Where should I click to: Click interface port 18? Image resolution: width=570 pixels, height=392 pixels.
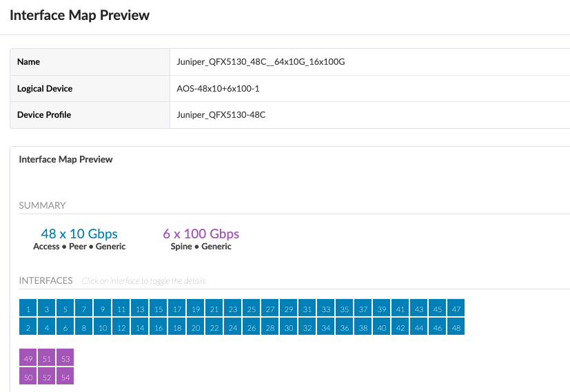click(x=177, y=327)
